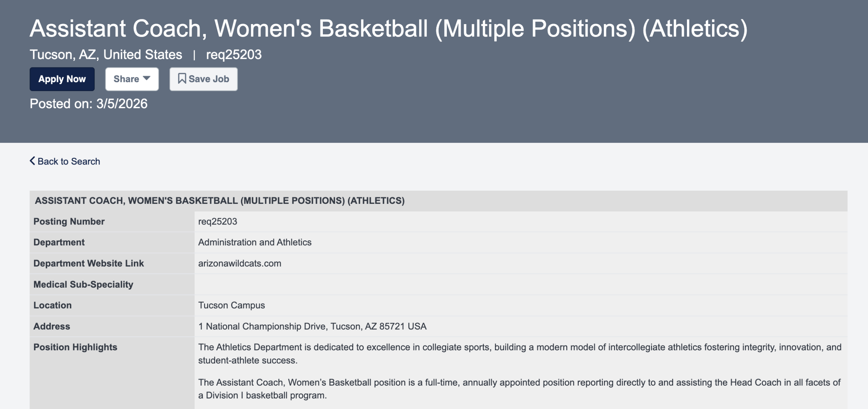Image resolution: width=868 pixels, height=409 pixels.
Task: Click the Posted on date text
Action: click(88, 104)
